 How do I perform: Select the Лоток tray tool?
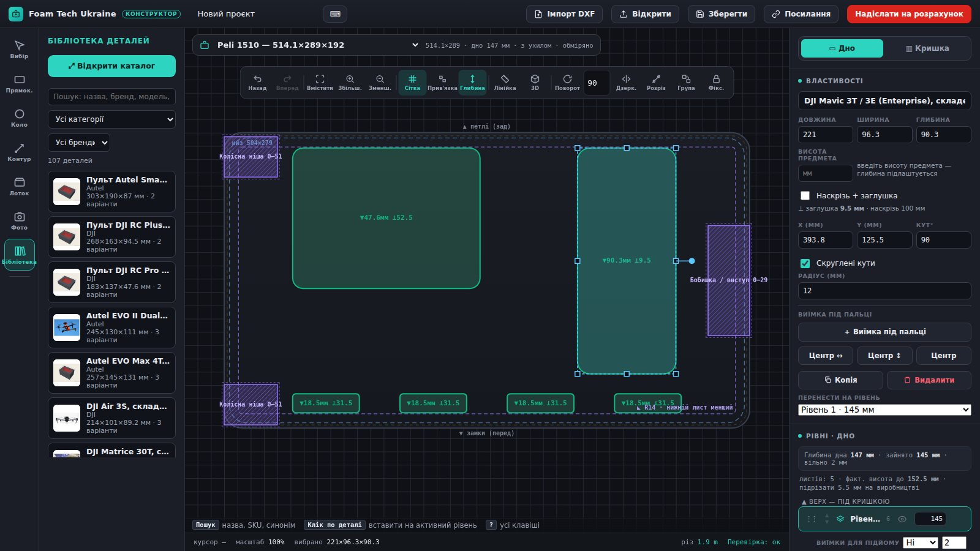tap(19, 186)
